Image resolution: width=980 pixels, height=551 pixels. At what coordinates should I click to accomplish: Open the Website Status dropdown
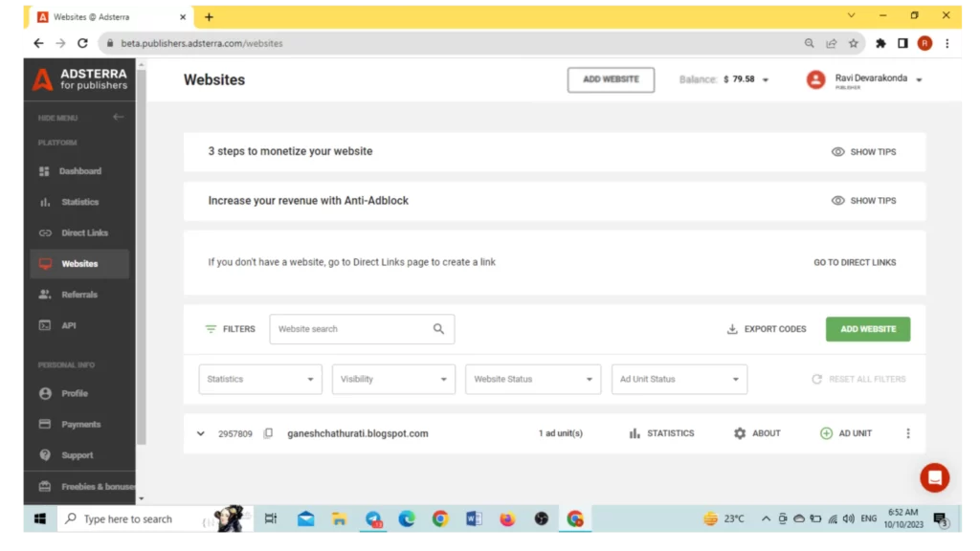coord(533,379)
